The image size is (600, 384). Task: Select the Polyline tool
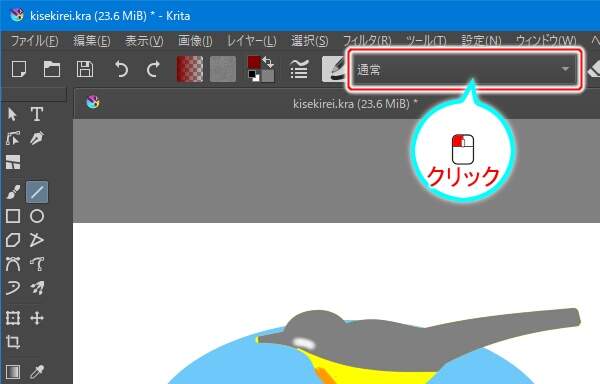click(37, 240)
